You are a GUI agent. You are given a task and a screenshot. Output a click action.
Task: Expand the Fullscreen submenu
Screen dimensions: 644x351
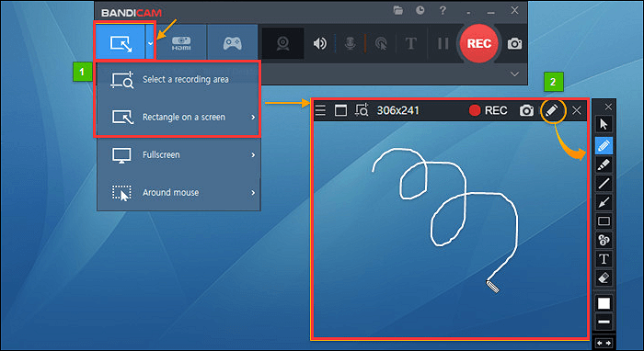click(x=178, y=155)
